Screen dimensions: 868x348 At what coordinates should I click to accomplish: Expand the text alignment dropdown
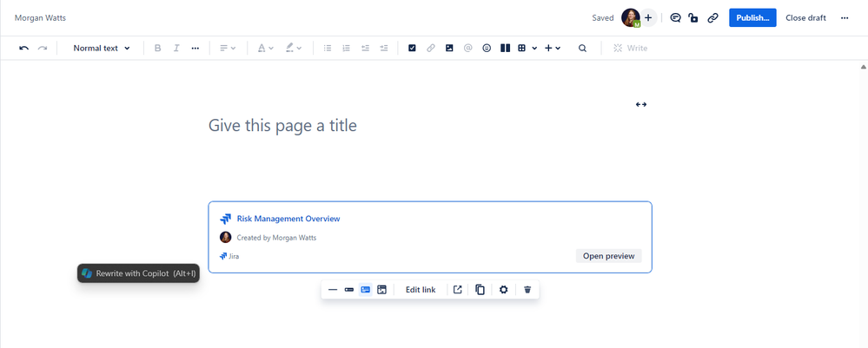pyautogui.click(x=228, y=48)
